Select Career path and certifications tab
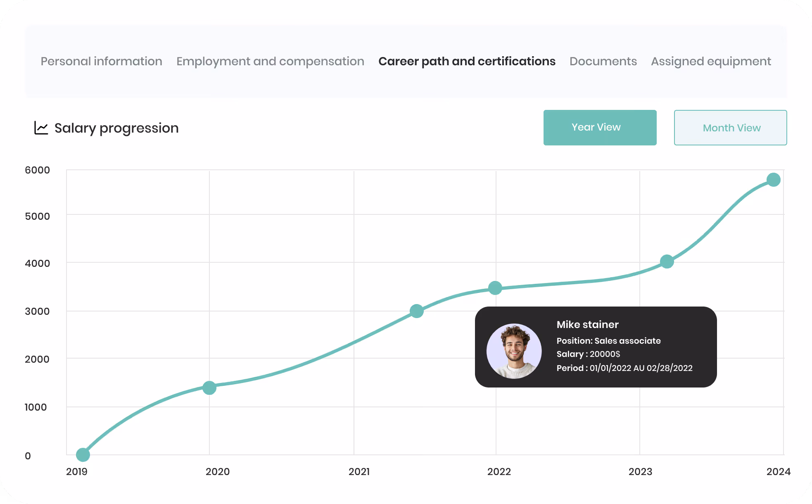The height and width of the screenshot is (504, 812). [x=467, y=61]
